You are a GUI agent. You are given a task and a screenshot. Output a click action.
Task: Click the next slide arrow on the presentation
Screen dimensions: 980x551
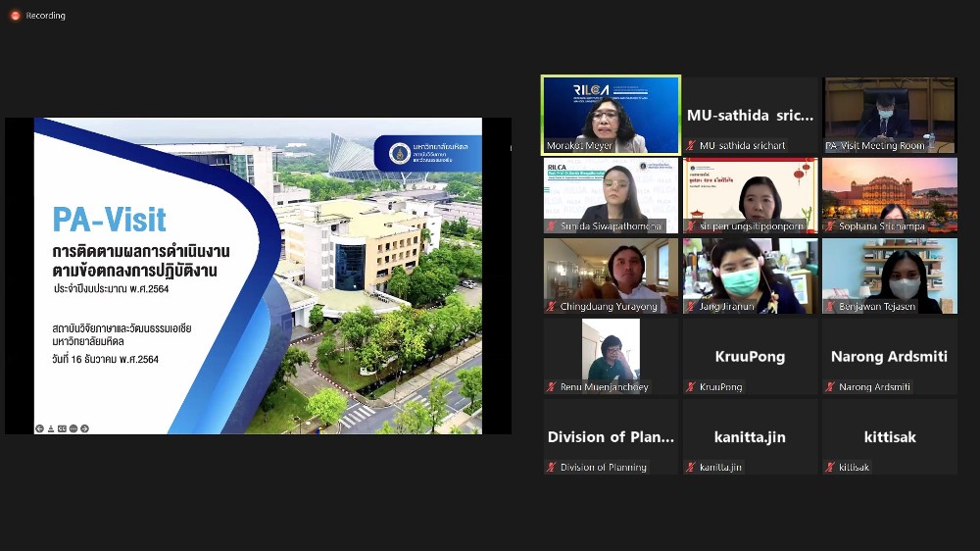coord(85,428)
